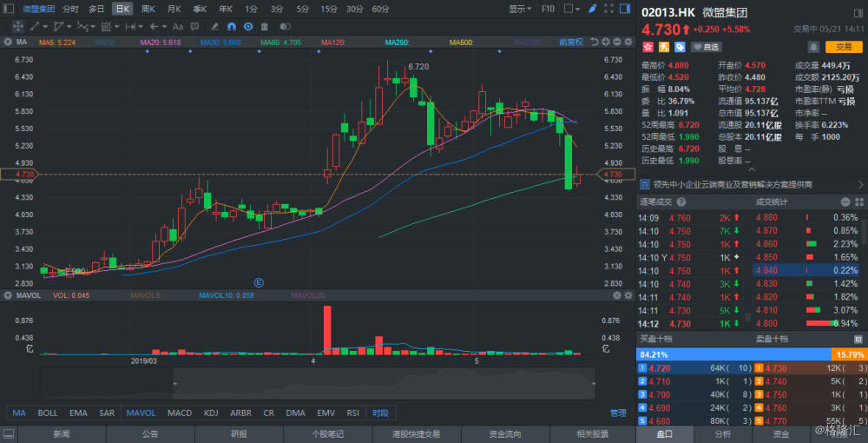Choose the line segment drawing tool

click(35, 26)
